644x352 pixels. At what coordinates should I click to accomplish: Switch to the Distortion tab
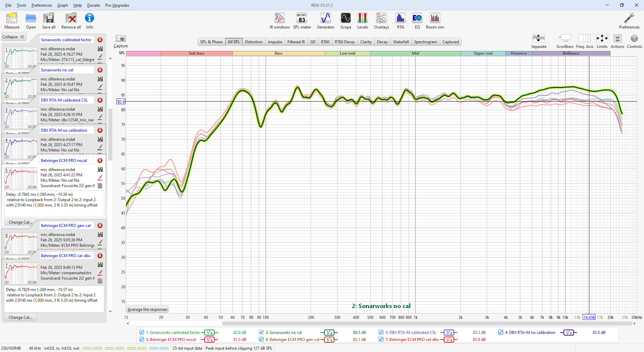(254, 42)
